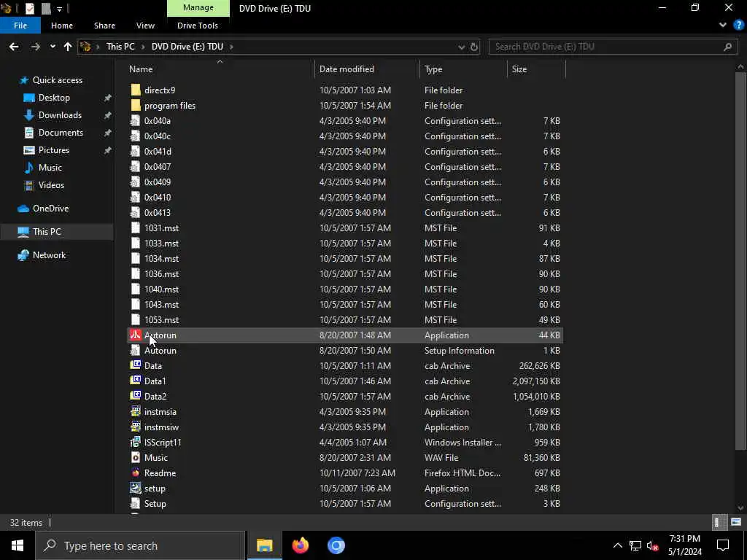Select the Data cab archive icon
Image resolution: width=747 pixels, height=560 pixels.
tap(136, 365)
